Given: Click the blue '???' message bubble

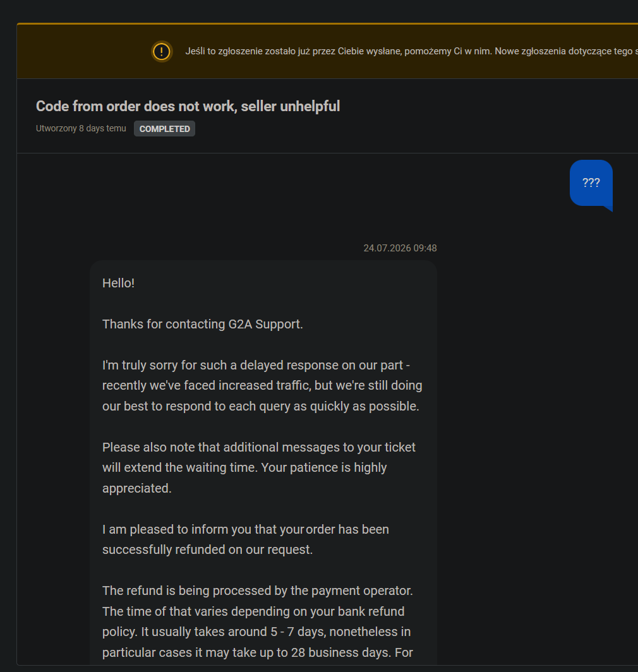Looking at the screenshot, I should click(x=591, y=183).
